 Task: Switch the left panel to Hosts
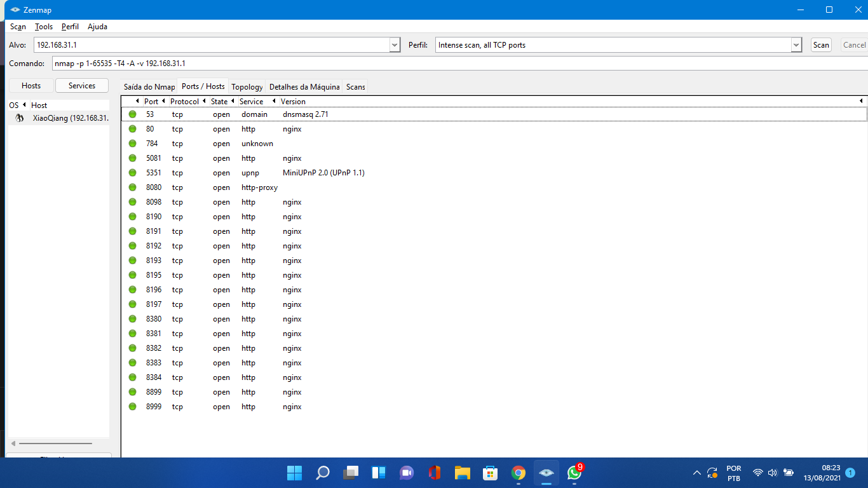[31, 86]
